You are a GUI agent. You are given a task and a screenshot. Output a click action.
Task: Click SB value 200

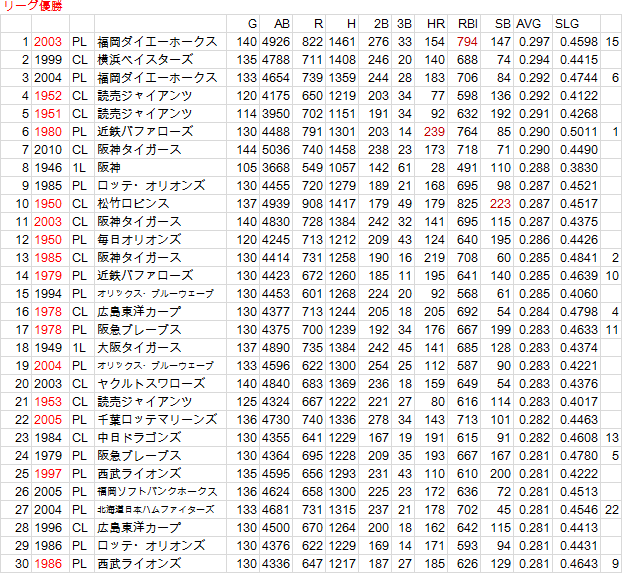point(500,474)
